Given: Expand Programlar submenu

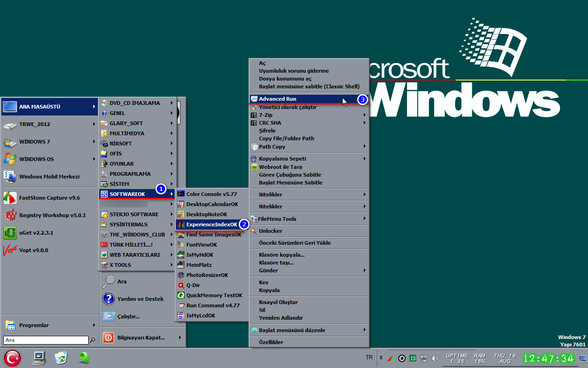Looking at the screenshot, I should tap(49, 325).
